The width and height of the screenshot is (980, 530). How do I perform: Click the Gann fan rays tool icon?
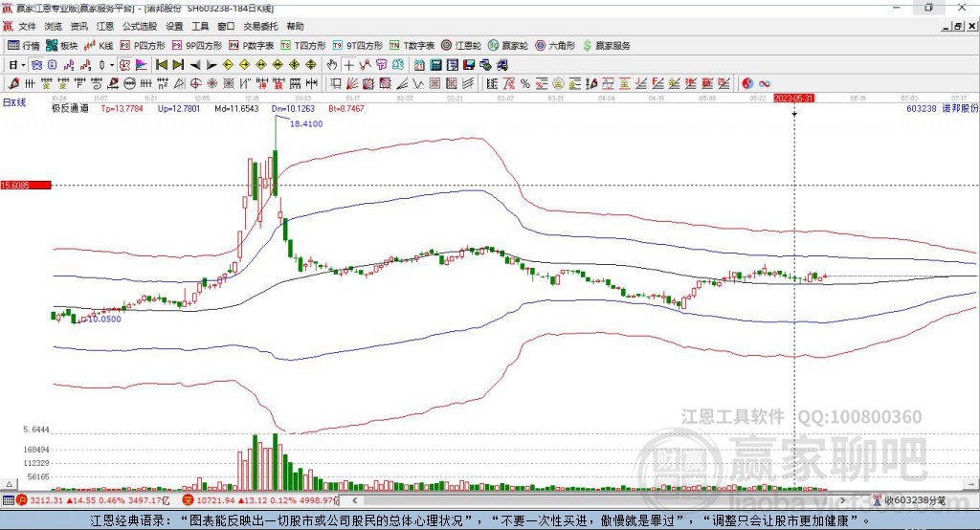351,83
